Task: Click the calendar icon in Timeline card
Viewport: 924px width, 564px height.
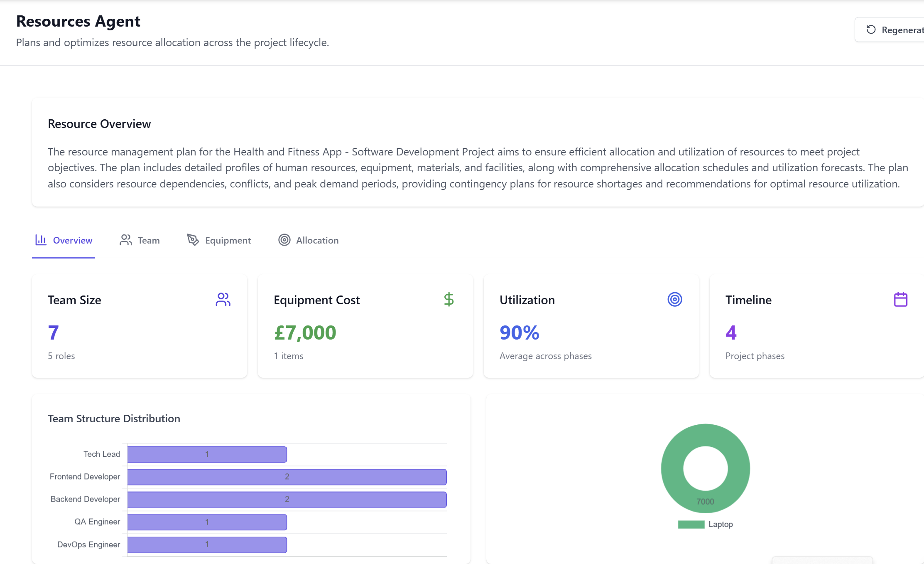Action: click(900, 299)
